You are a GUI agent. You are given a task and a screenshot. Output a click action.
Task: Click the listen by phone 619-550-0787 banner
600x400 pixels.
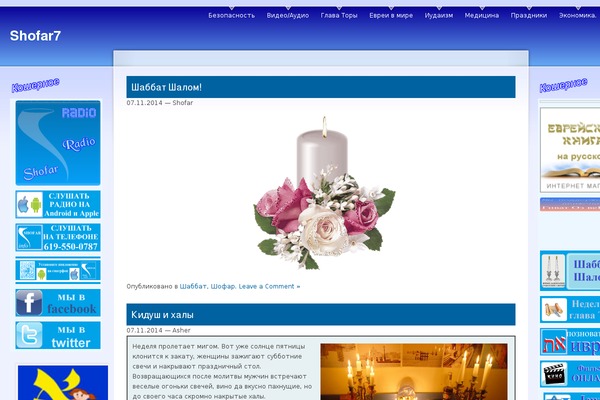pyautogui.click(x=58, y=237)
